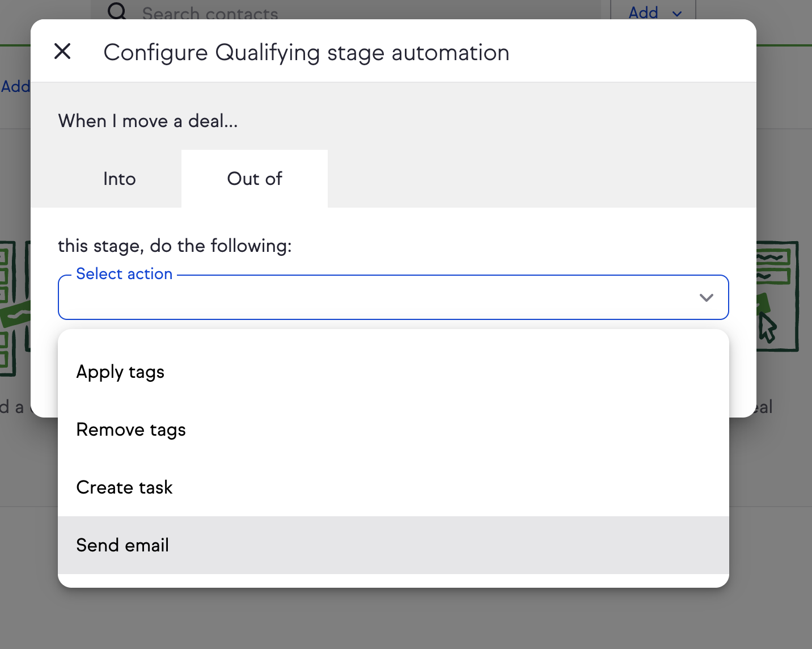Screen dimensions: 812x649
Task: Click "this stage, do the following:" text
Action: (x=175, y=246)
